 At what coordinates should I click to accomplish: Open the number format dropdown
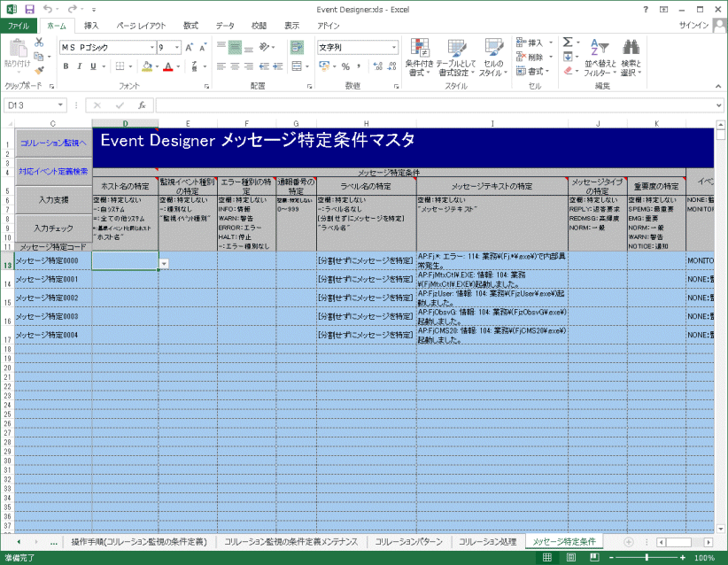(394, 47)
